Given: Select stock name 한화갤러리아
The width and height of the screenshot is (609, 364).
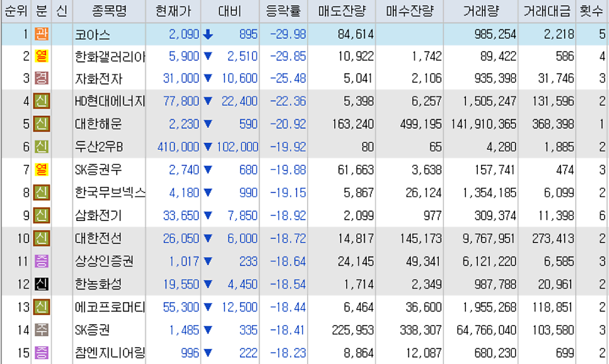Looking at the screenshot, I should tap(110, 57).
